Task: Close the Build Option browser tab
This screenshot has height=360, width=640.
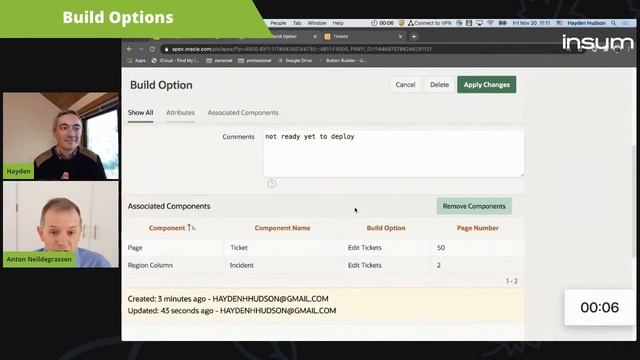Action: pos(315,36)
